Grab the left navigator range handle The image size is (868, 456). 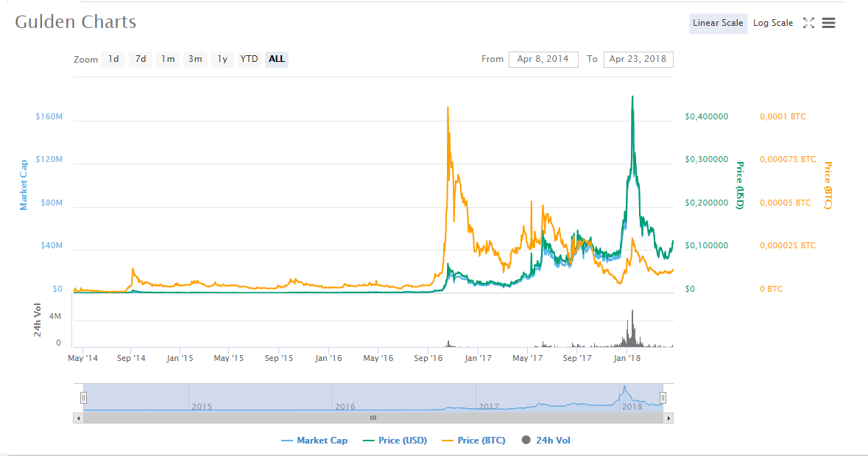[83, 397]
